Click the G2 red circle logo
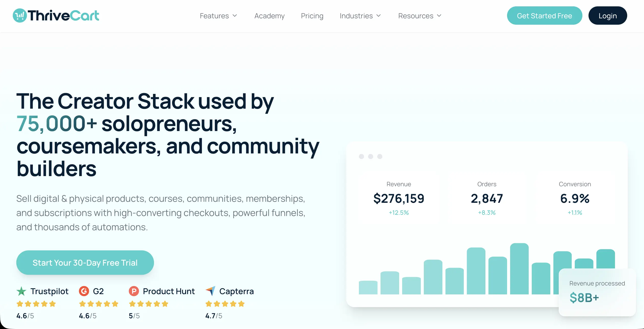 tap(84, 291)
